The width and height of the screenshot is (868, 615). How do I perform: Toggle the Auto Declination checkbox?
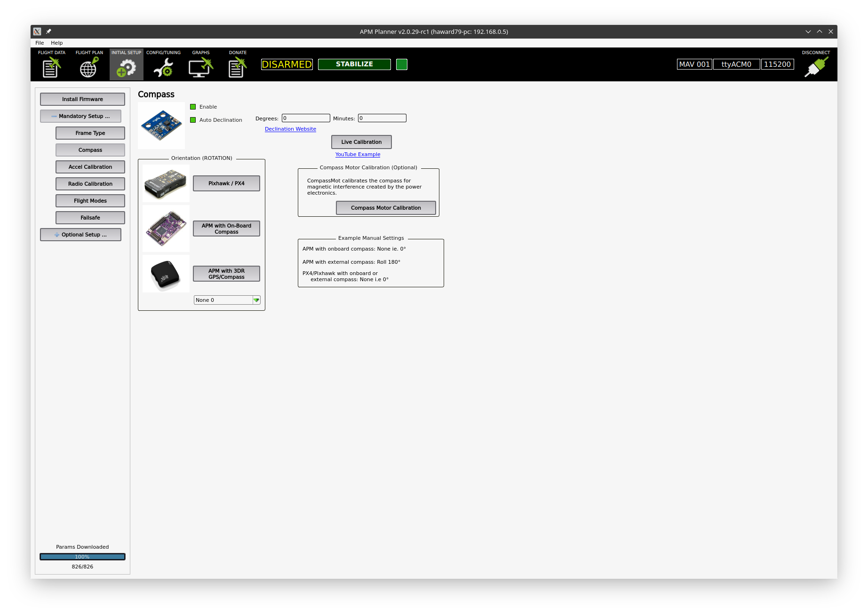[x=193, y=120]
